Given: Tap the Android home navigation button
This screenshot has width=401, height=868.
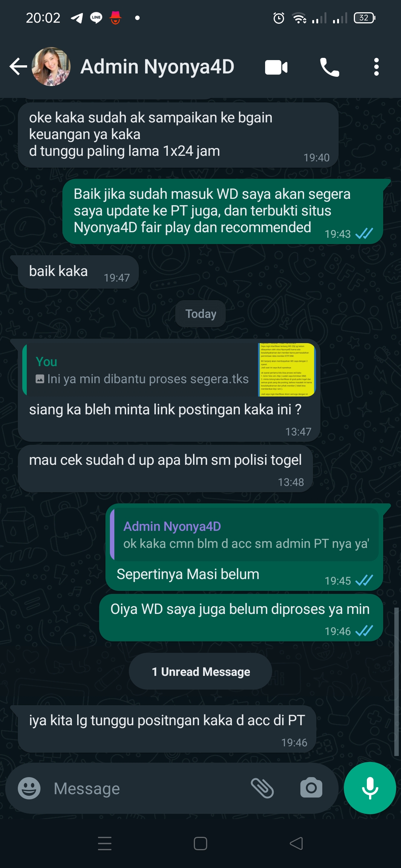Looking at the screenshot, I should click(x=200, y=843).
